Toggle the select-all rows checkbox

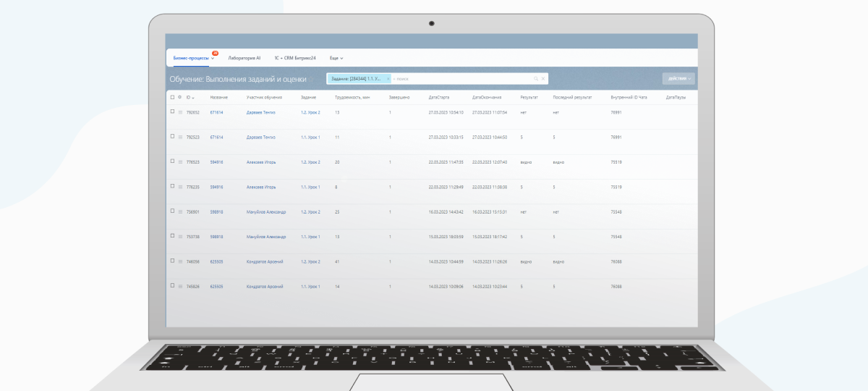click(x=172, y=96)
